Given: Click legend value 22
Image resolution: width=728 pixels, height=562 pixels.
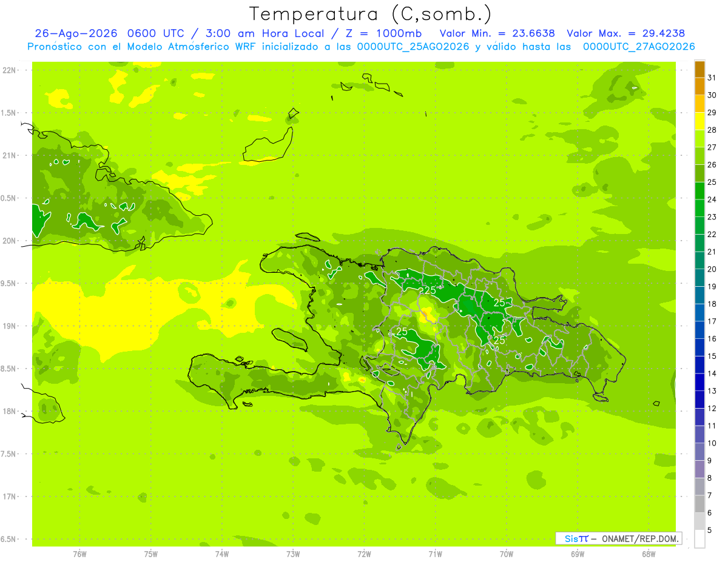Looking at the screenshot, I should click(712, 235).
